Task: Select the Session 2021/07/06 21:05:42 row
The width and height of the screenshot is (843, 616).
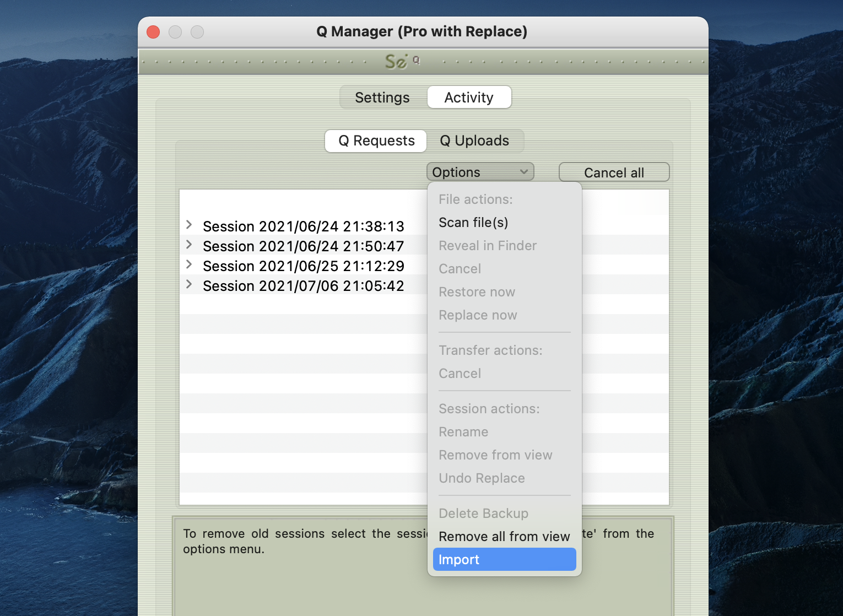Action: click(303, 286)
